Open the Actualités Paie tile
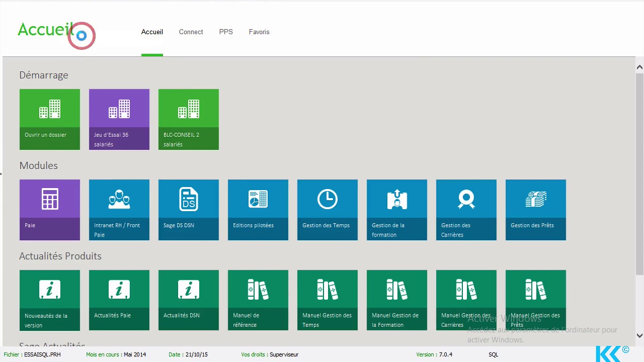 pyautogui.click(x=119, y=300)
